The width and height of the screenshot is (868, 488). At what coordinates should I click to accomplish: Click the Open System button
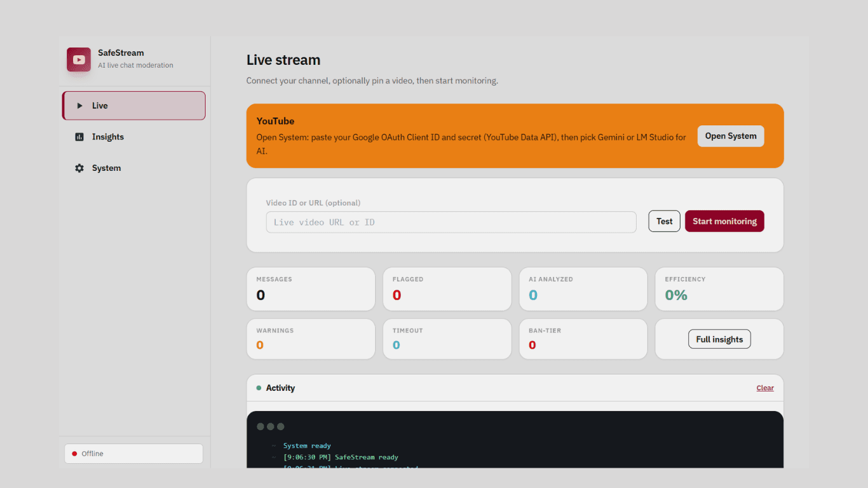pyautogui.click(x=731, y=136)
